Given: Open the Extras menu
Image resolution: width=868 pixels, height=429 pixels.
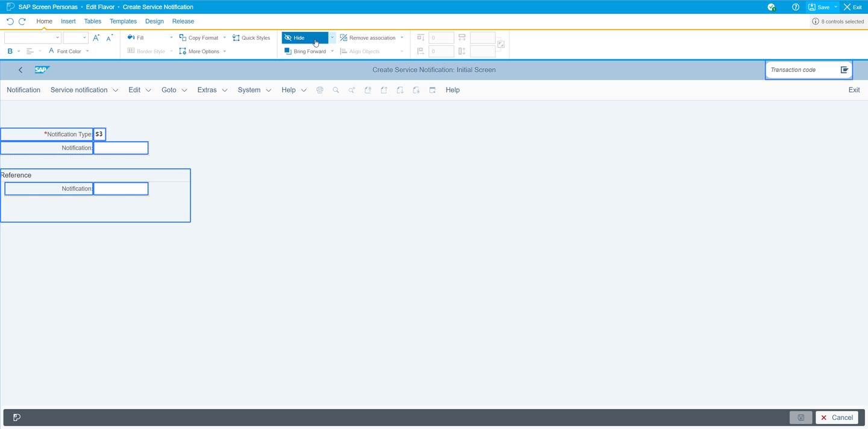Looking at the screenshot, I should click(212, 90).
